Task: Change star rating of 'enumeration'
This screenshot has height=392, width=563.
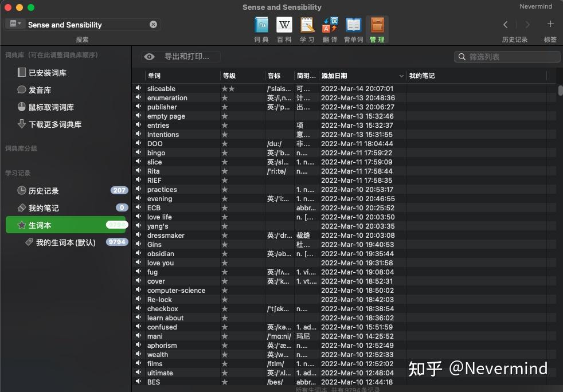Action: 227,98
